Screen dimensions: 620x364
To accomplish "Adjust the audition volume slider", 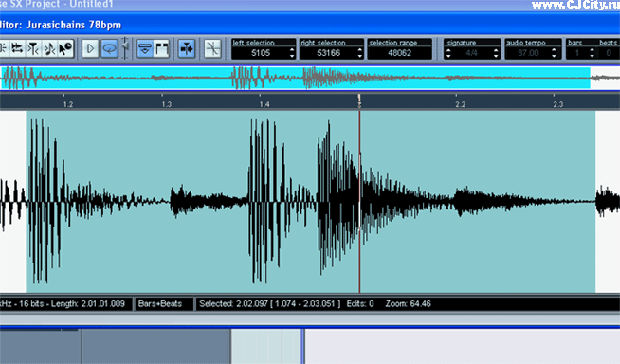I will [125, 48].
